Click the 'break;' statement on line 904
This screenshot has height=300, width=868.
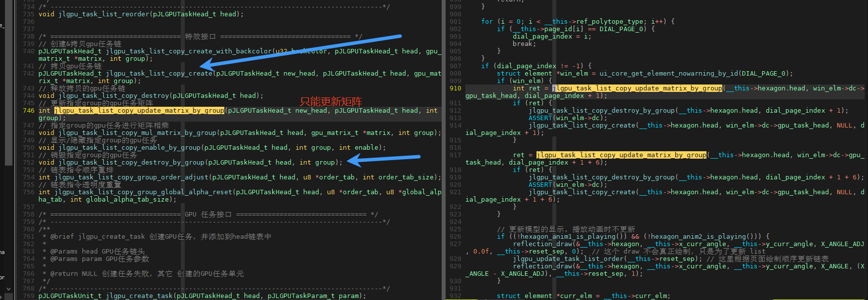(x=524, y=44)
